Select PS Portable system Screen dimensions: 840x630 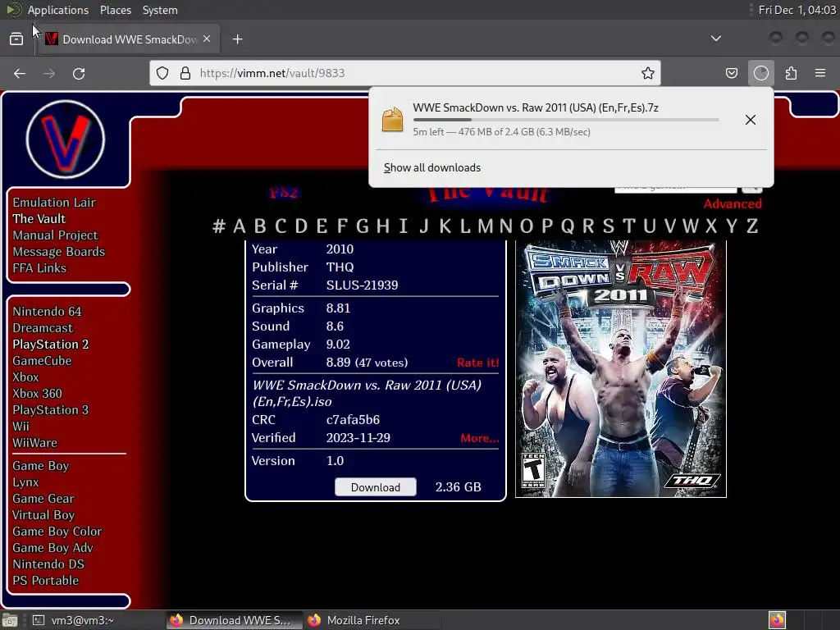46,581
